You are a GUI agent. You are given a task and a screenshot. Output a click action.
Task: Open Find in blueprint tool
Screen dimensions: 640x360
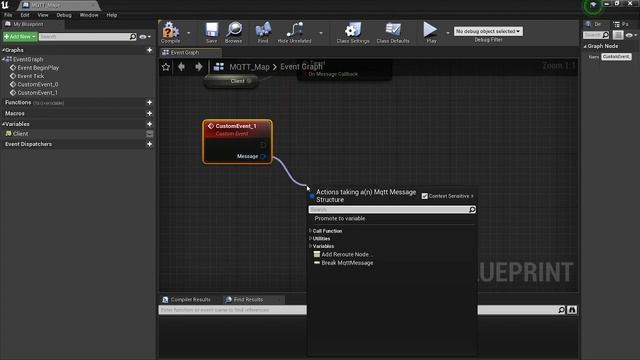[263, 33]
